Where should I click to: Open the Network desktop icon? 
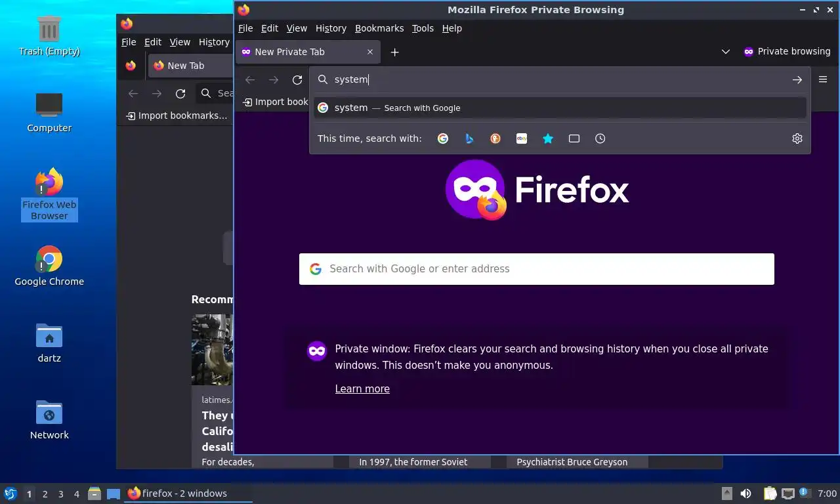coord(49,419)
